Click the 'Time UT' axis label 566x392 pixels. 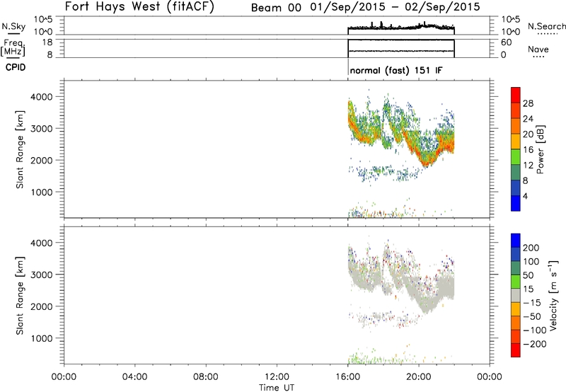click(x=277, y=387)
